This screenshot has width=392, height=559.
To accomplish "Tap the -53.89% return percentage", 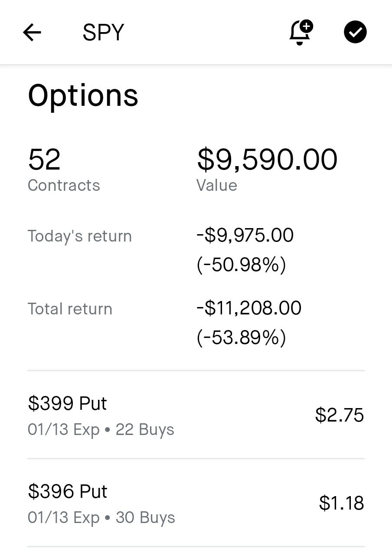I will (242, 337).
